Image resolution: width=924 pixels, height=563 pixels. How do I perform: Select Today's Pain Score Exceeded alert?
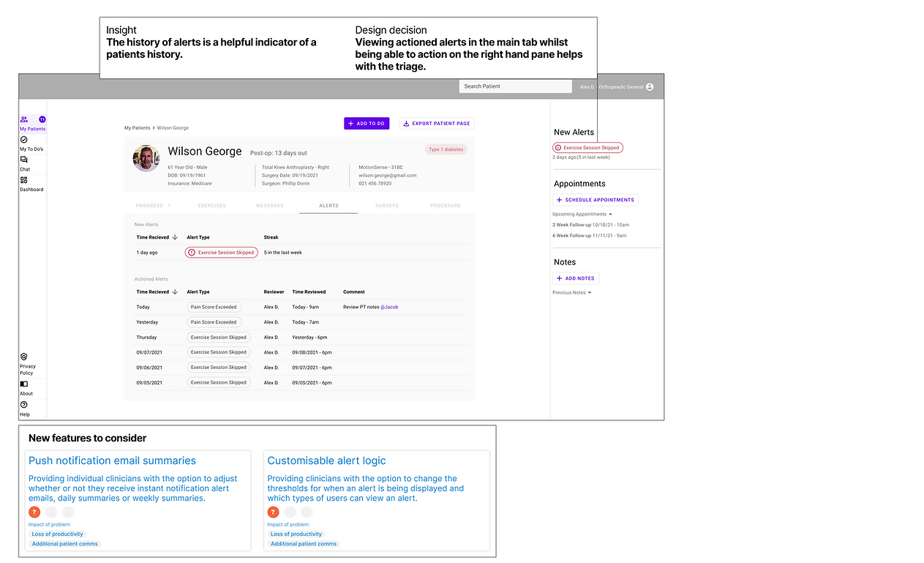(x=214, y=307)
